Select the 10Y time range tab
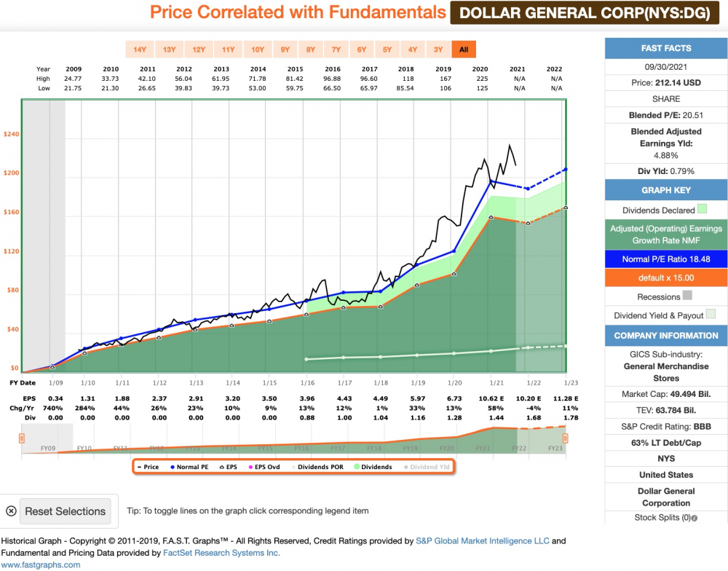 [x=258, y=50]
